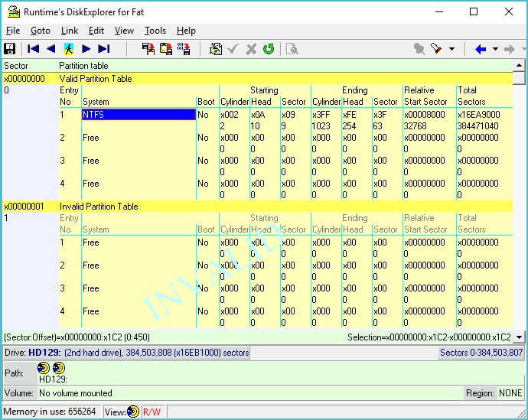Toggle the R/W mode indicator
Image resolution: width=528 pixels, height=420 pixels.
pyautogui.click(x=152, y=412)
